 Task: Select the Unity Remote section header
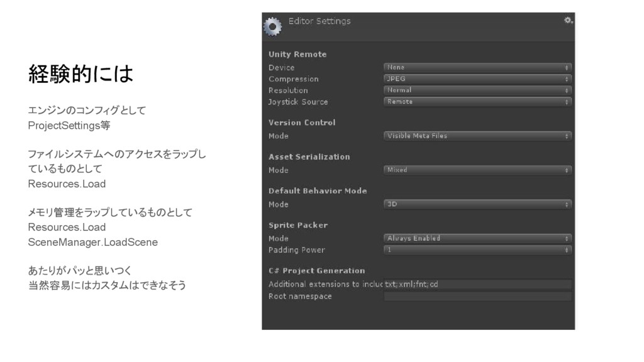tap(296, 54)
